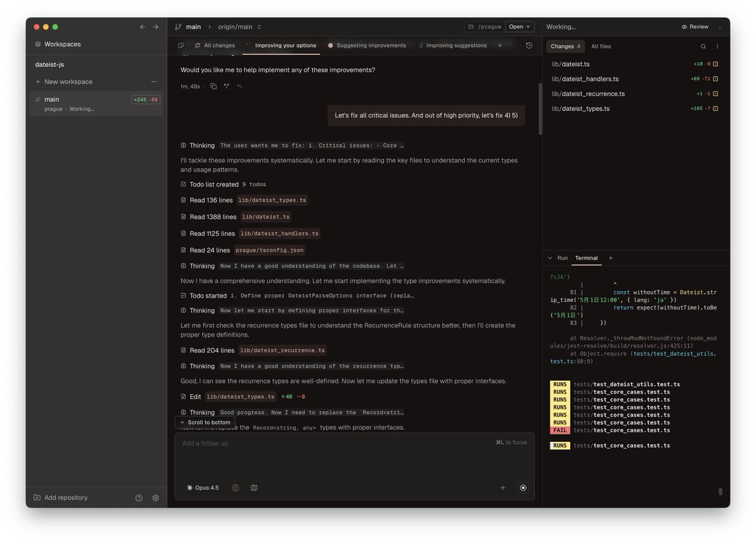Viewport: 756px width, 542px height.
Task: Click the Read 204 lines lib/dateist_recurrence.ts entry
Action: pyautogui.click(x=253, y=350)
